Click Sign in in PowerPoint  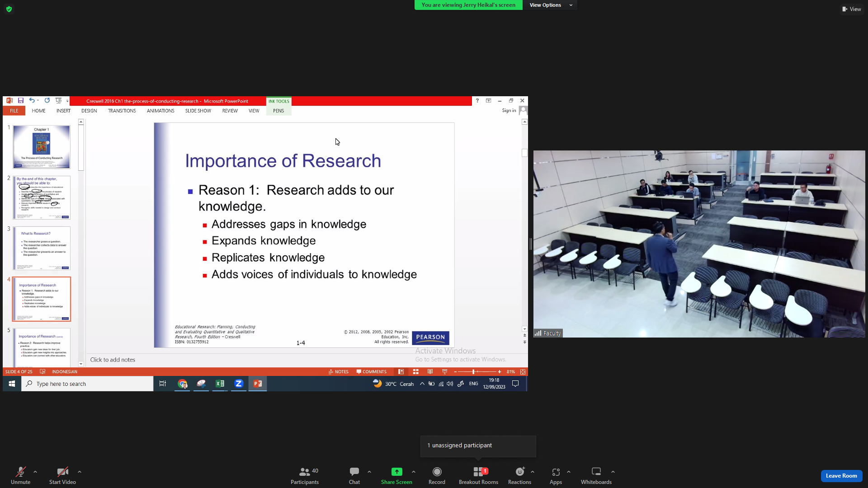tap(509, 111)
